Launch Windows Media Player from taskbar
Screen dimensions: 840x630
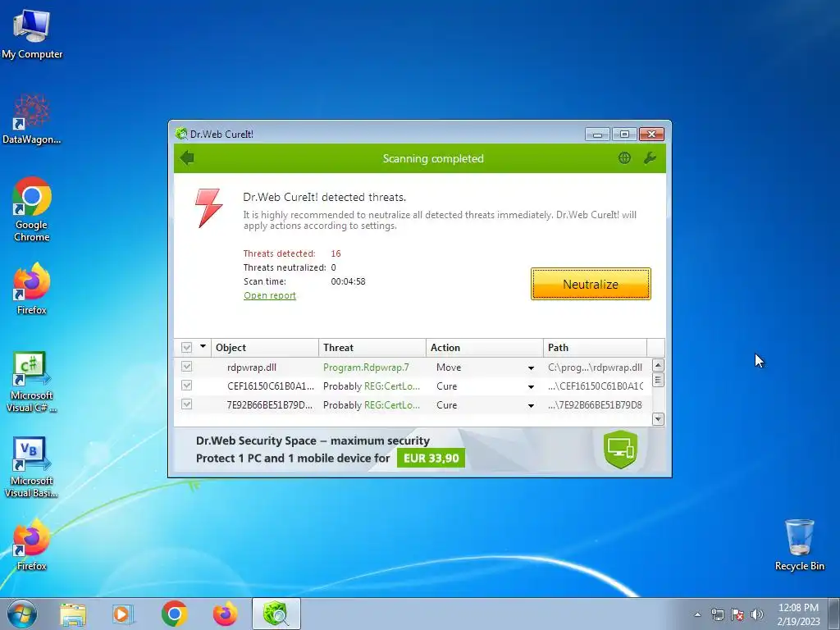coord(123,614)
